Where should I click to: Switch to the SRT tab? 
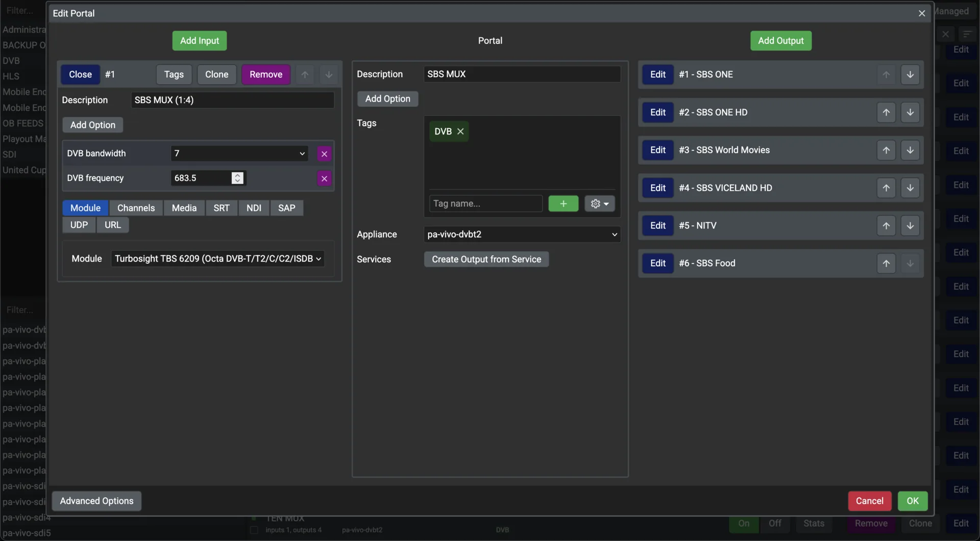coord(221,208)
